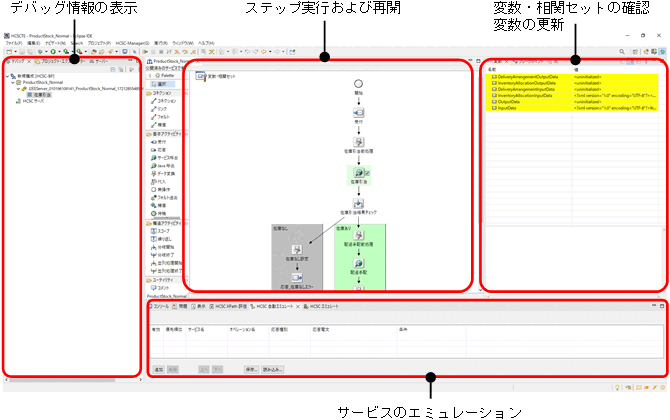Choose the 受付 activity in the Palette
The width and height of the screenshot is (670, 420).
point(159,141)
